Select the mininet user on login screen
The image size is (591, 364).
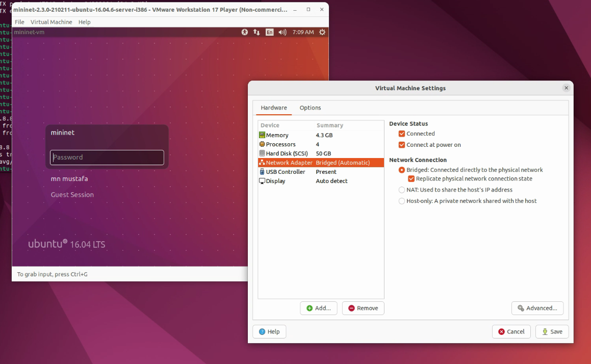click(63, 133)
